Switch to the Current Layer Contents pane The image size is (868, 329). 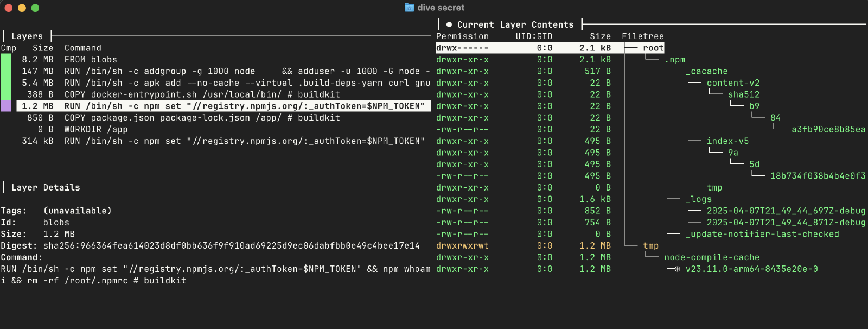click(x=514, y=24)
